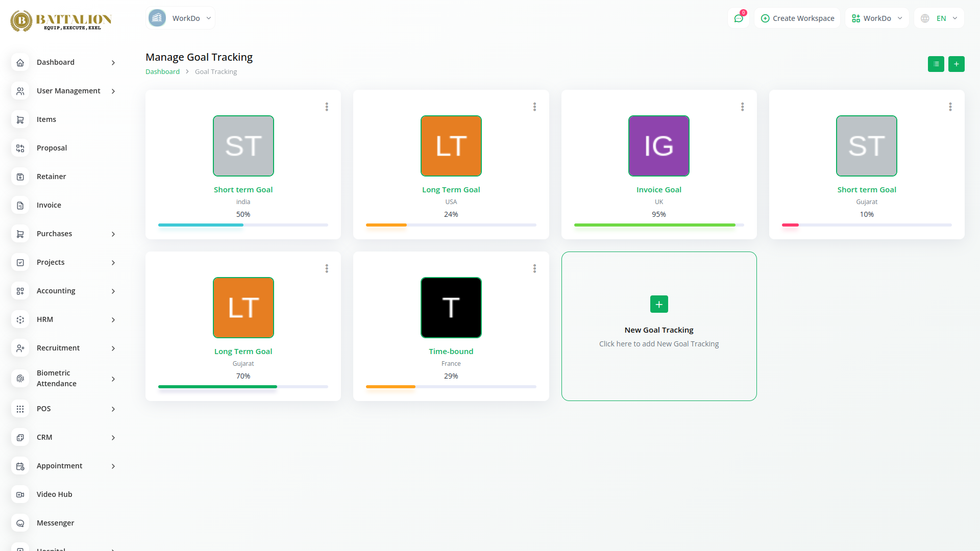This screenshot has height=551, width=980.
Task: Open the Messenger chat bubble icon
Action: (20, 523)
